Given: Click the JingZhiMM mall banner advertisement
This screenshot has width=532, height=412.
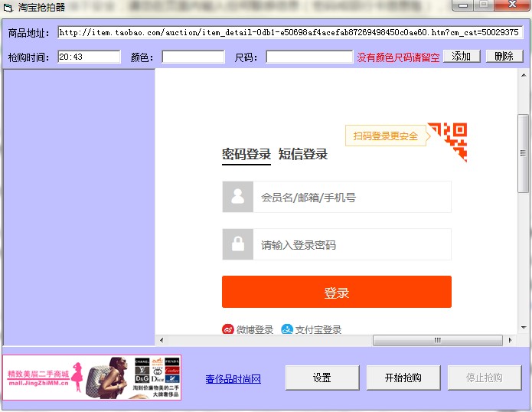Looking at the screenshot, I should point(92,378).
